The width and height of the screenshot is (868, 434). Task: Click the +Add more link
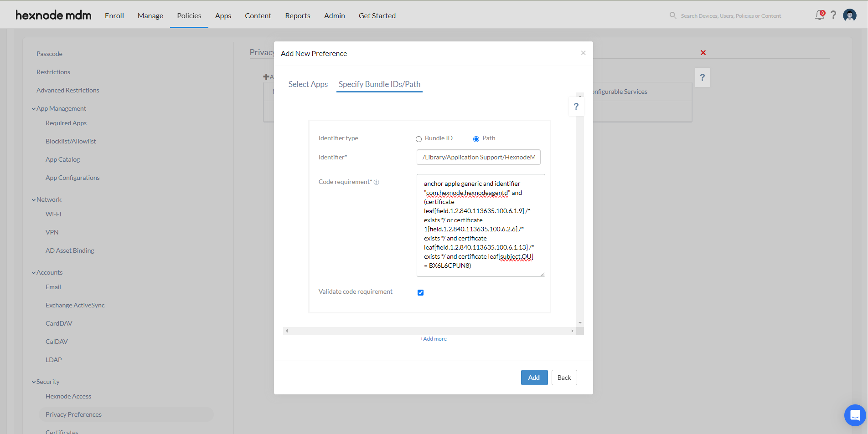[x=433, y=339]
